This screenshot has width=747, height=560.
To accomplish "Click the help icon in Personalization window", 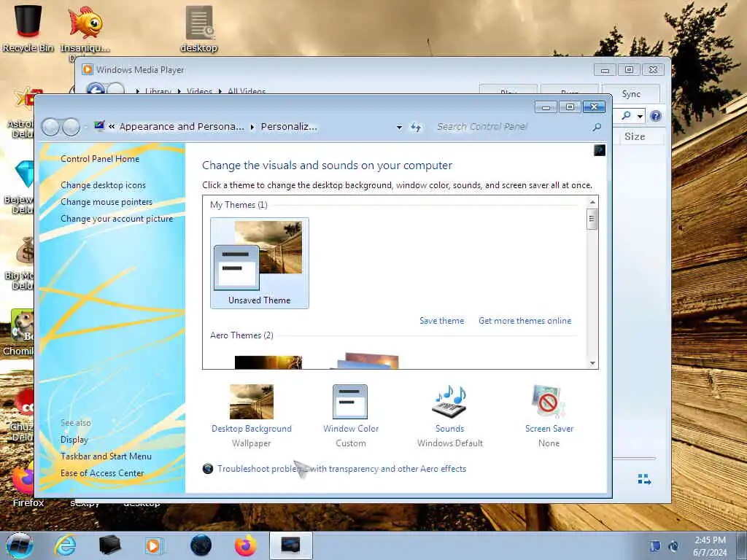I will [x=600, y=150].
